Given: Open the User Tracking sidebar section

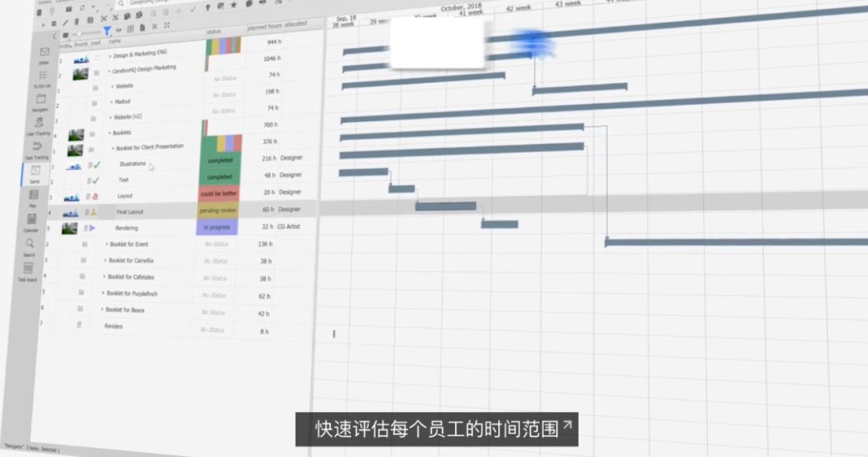Looking at the screenshot, I should [x=39, y=126].
